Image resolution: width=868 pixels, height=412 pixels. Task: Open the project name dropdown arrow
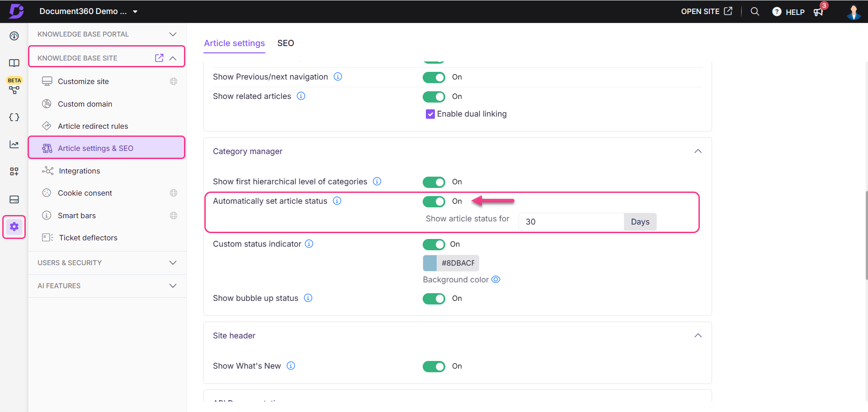[135, 12]
